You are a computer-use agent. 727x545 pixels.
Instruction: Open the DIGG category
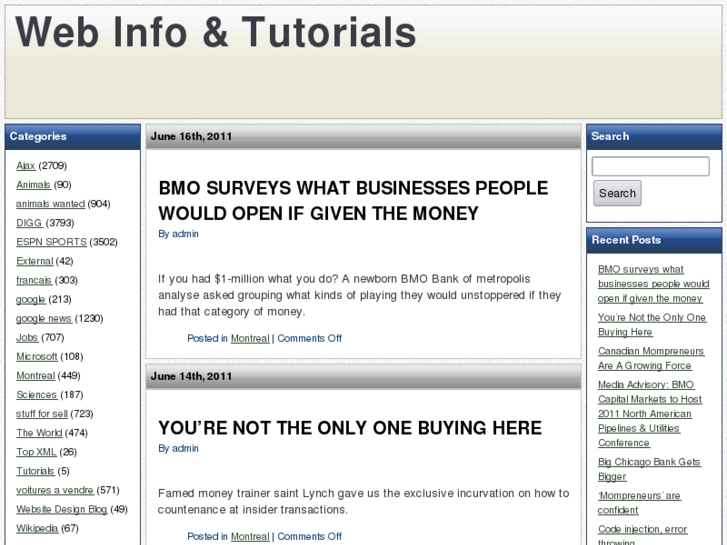(29, 223)
